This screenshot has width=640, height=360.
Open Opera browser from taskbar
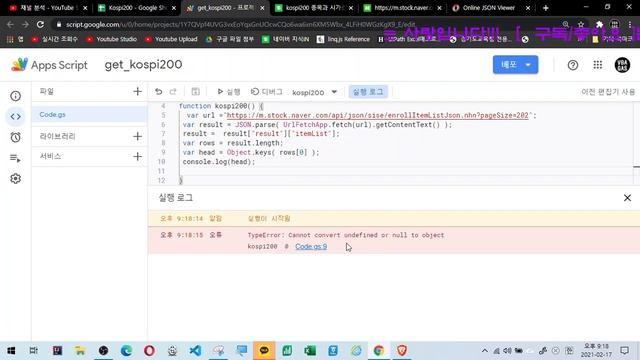click(x=149, y=351)
